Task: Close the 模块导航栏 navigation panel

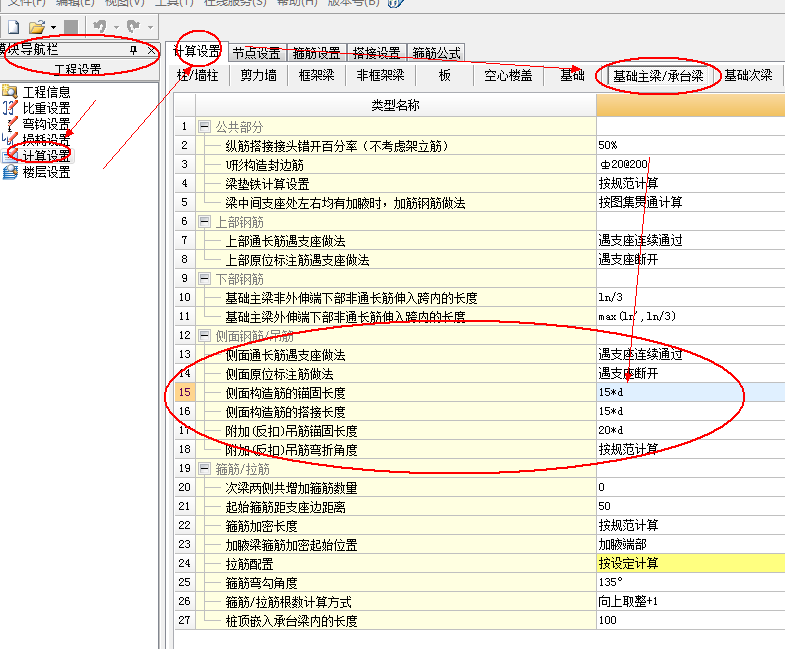Action: (x=151, y=50)
